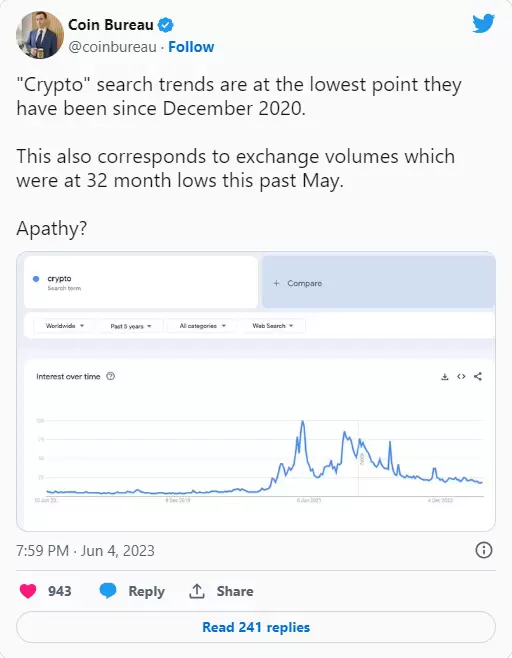Click the blue crypto term color dot
Screen dimensions: 512x658
click(x=36, y=279)
